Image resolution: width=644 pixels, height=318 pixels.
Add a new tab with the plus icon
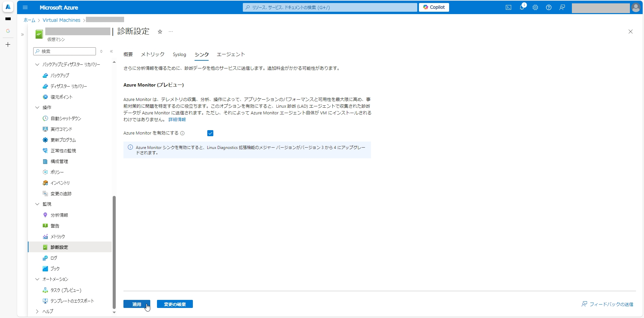pos(8,44)
